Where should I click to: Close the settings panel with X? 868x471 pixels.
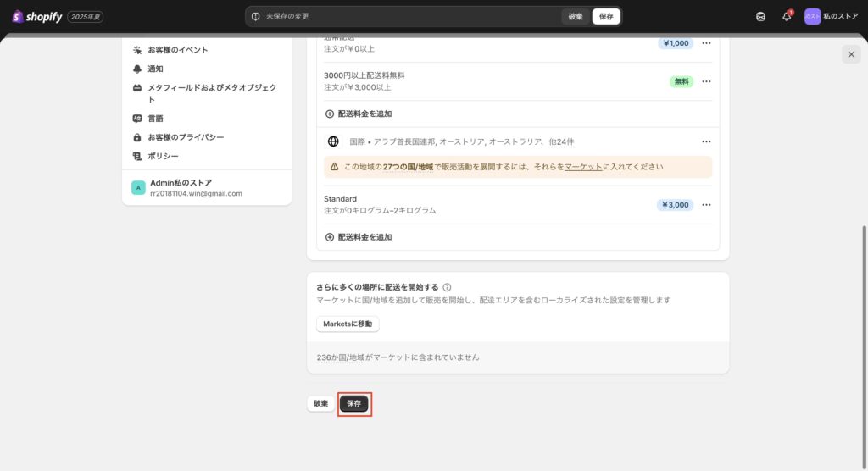pyautogui.click(x=851, y=54)
